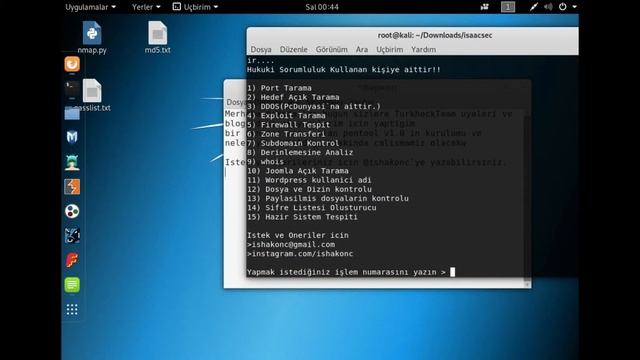Click text '>instagram.com/ishakonc'
640x360 pixels.
point(300,253)
